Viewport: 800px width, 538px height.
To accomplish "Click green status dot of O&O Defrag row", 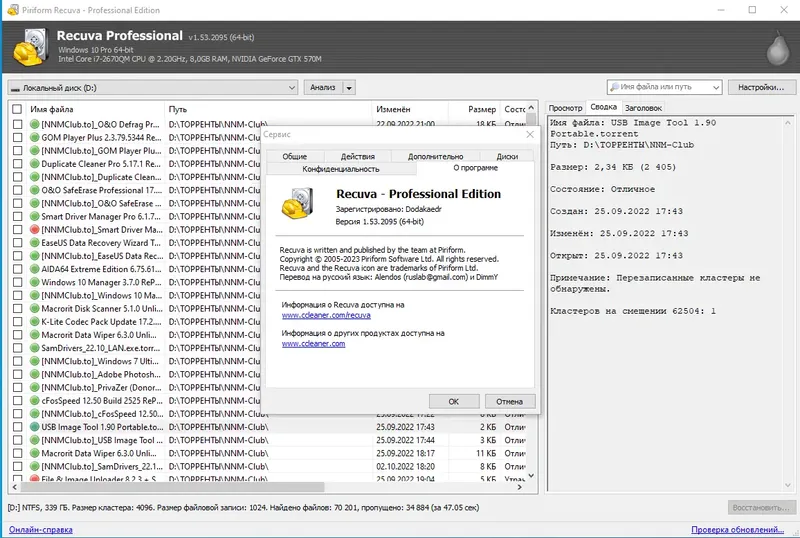I will (35, 124).
